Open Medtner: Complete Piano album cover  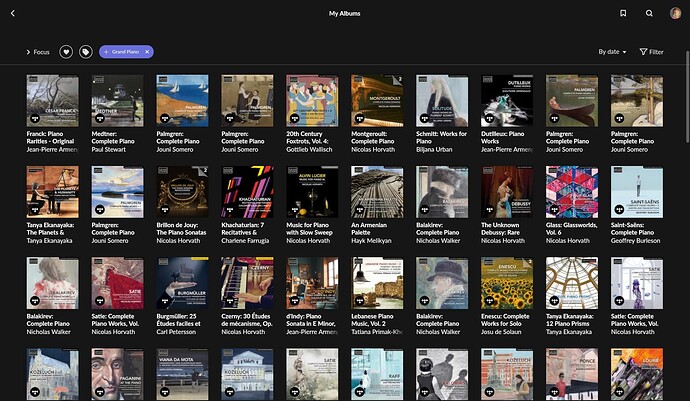117,101
